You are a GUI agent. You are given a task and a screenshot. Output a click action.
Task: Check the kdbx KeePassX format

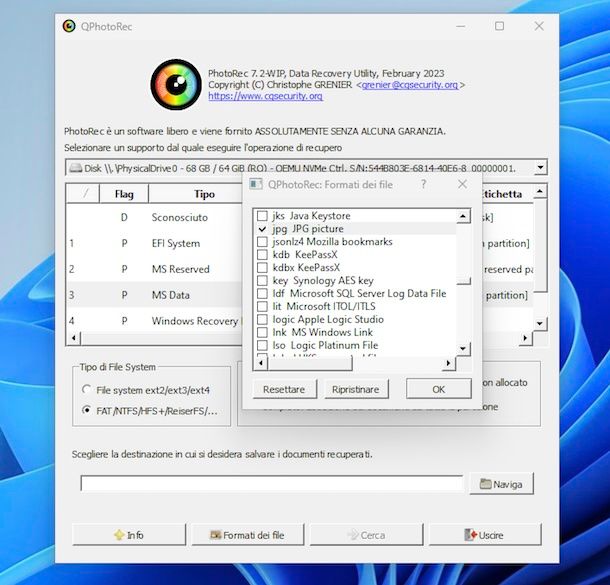point(263,268)
